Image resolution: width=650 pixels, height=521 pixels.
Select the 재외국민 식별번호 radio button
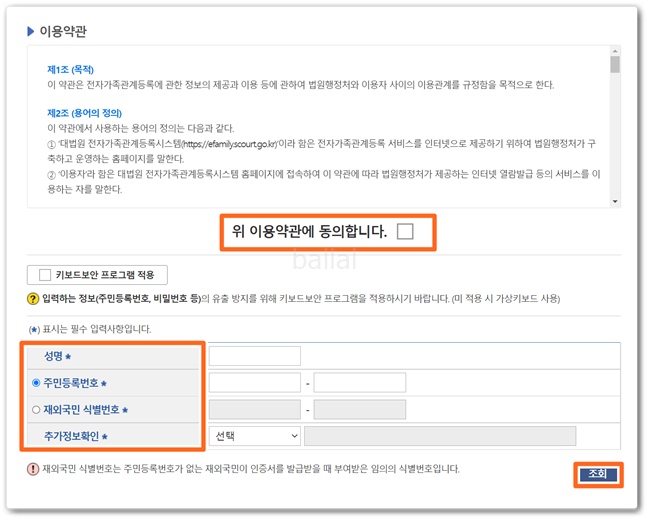tap(36, 410)
